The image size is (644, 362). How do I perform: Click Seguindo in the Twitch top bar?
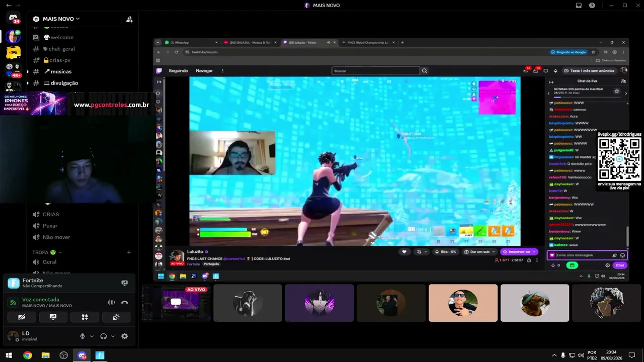click(x=178, y=71)
